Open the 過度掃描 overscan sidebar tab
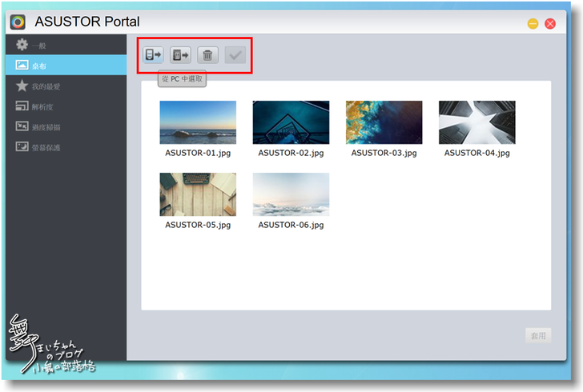The height and width of the screenshot is (392, 583). point(66,126)
